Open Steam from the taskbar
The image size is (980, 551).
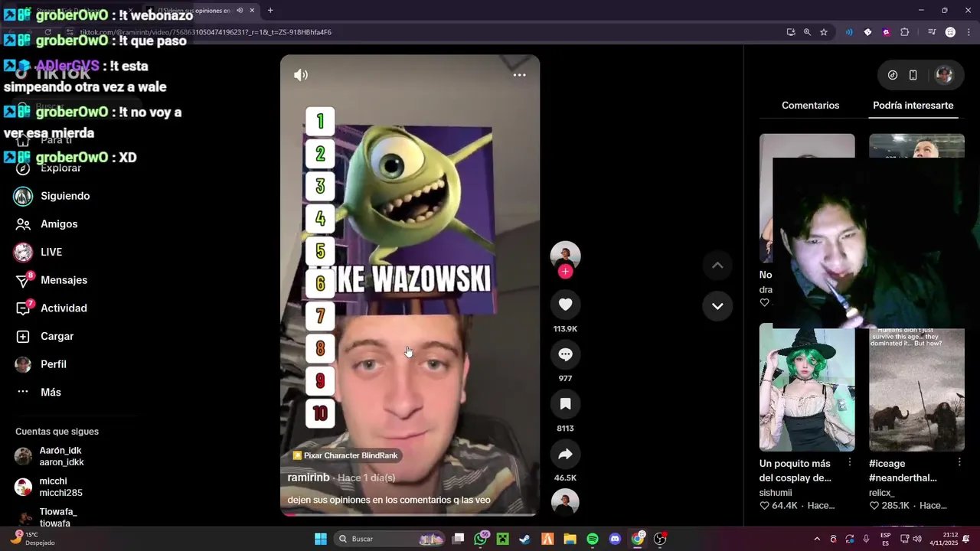click(x=524, y=539)
